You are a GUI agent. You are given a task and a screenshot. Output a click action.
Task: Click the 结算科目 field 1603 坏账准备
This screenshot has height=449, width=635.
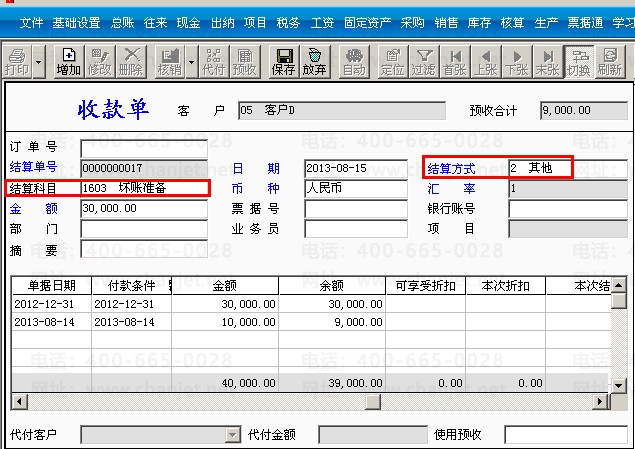pos(144,188)
